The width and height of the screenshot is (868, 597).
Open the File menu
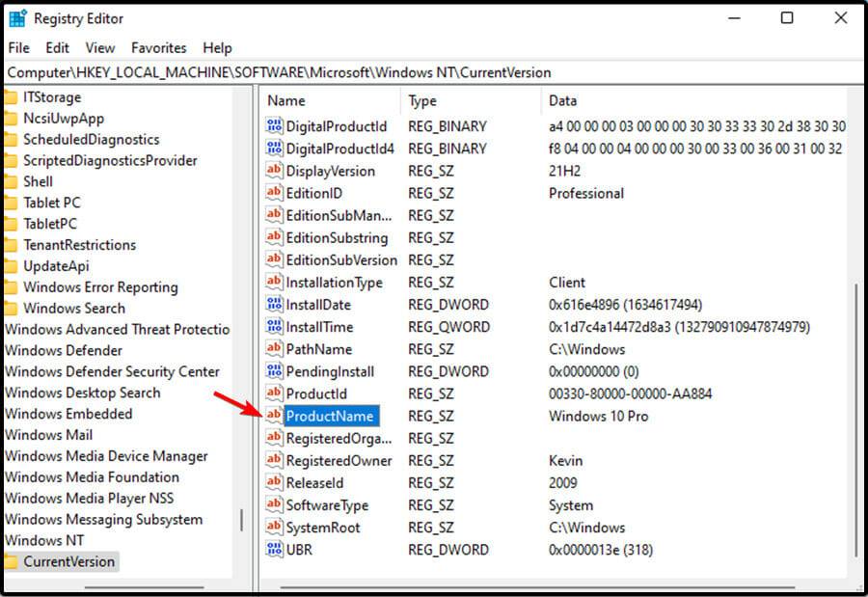click(19, 47)
